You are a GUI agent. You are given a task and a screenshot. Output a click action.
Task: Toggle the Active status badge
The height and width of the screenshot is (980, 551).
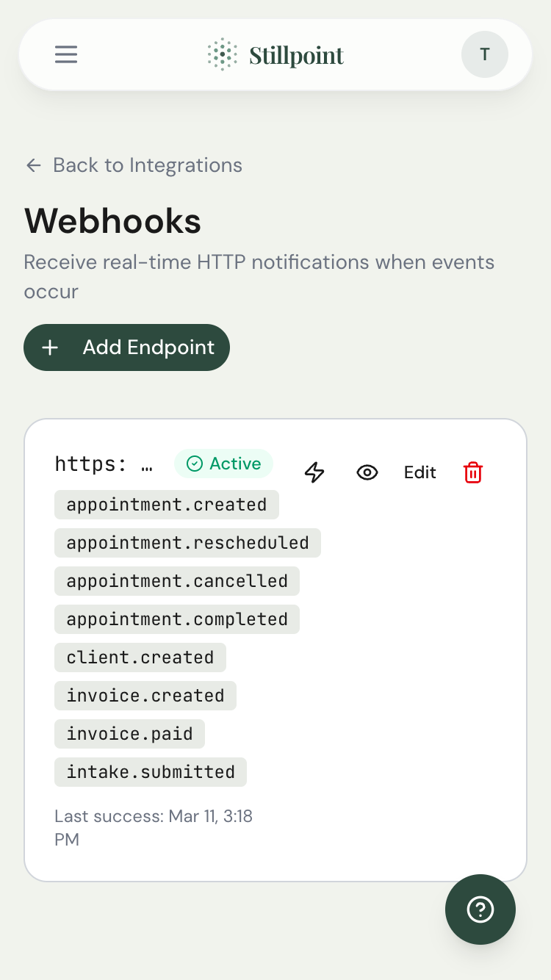[x=223, y=464]
